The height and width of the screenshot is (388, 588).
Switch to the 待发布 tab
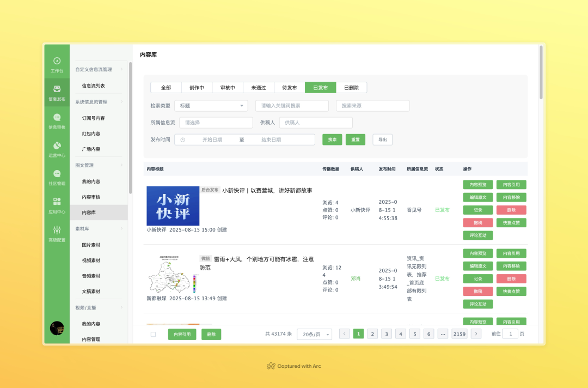coord(289,87)
